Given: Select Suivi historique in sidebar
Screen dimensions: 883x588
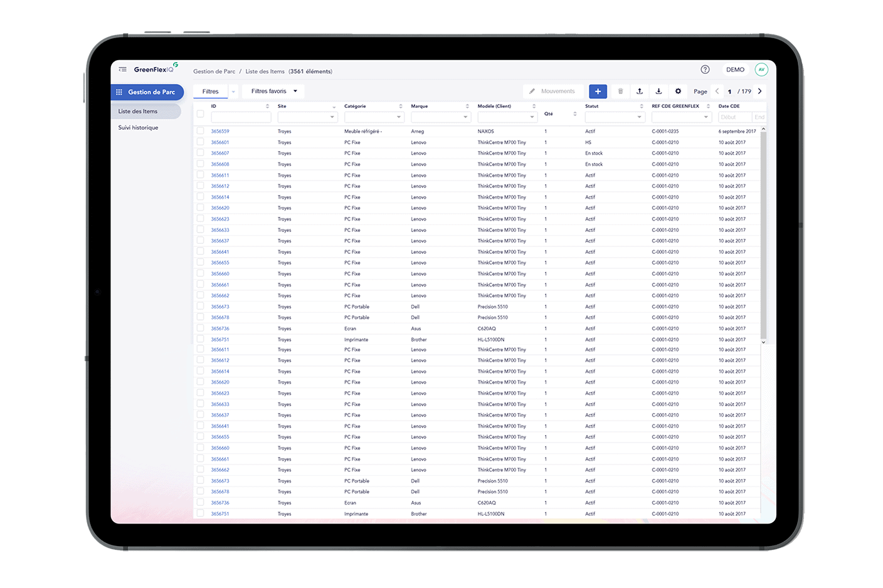Looking at the screenshot, I should click(139, 128).
